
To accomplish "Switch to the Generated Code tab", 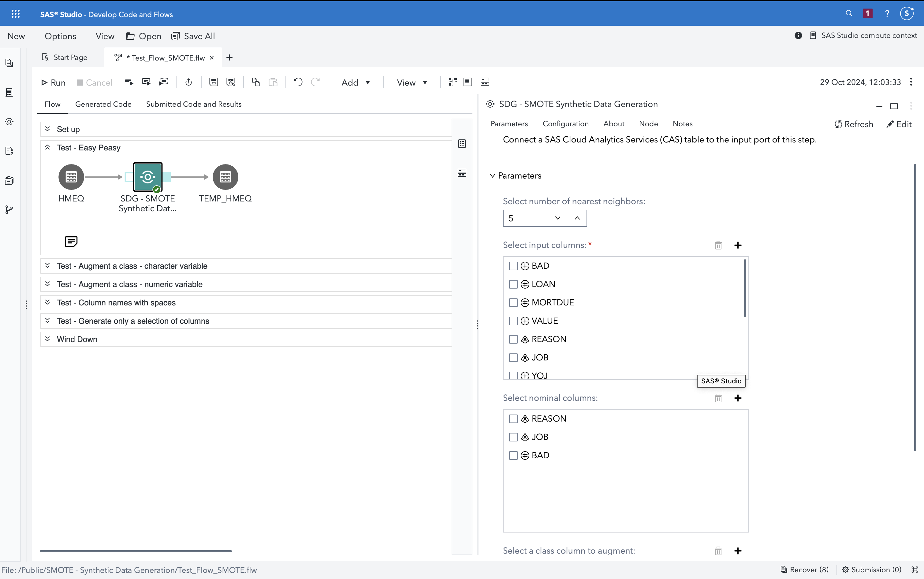I will coord(103,104).
